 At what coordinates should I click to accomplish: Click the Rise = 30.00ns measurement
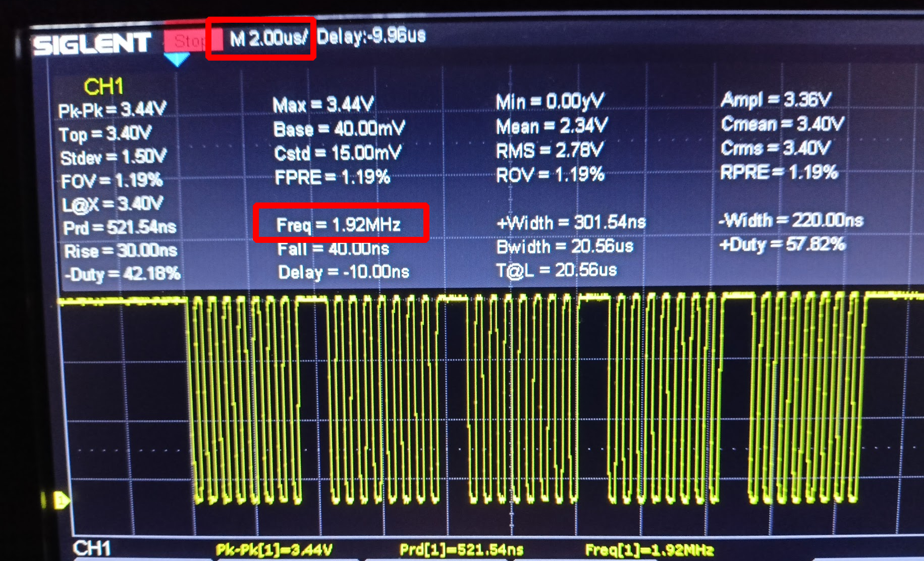pyautogui.click(x=121, y=251)
